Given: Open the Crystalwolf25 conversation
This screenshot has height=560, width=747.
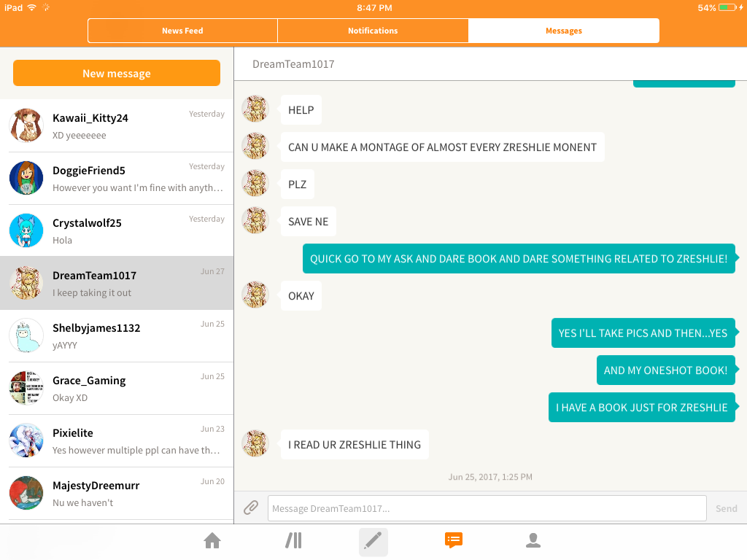Looking at the screenshot, I should pos(117,231).
